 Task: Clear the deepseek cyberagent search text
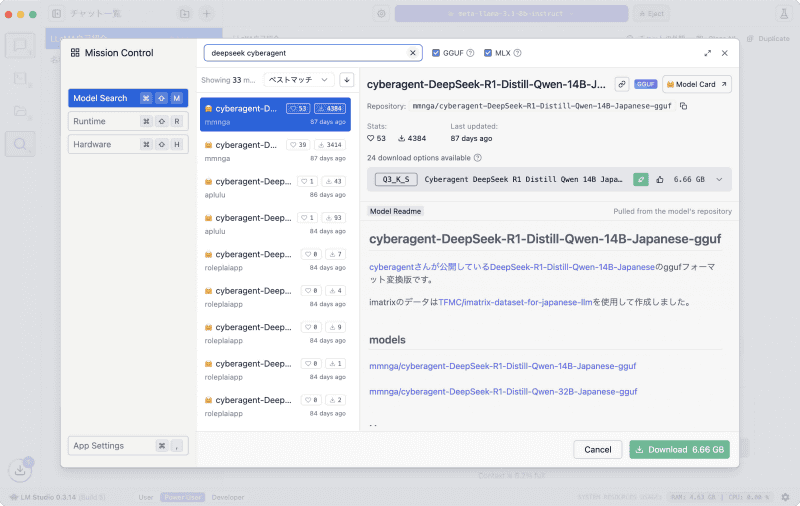click(x=413, y=53)
